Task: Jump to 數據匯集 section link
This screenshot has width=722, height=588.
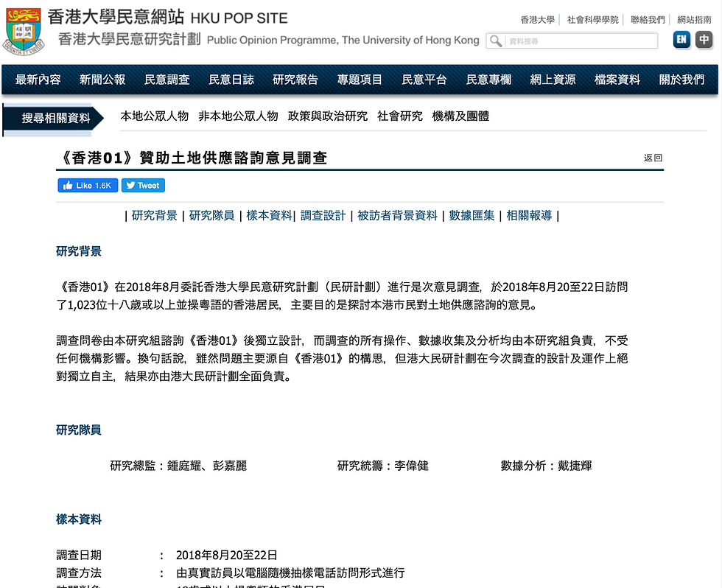Action: 472,215
